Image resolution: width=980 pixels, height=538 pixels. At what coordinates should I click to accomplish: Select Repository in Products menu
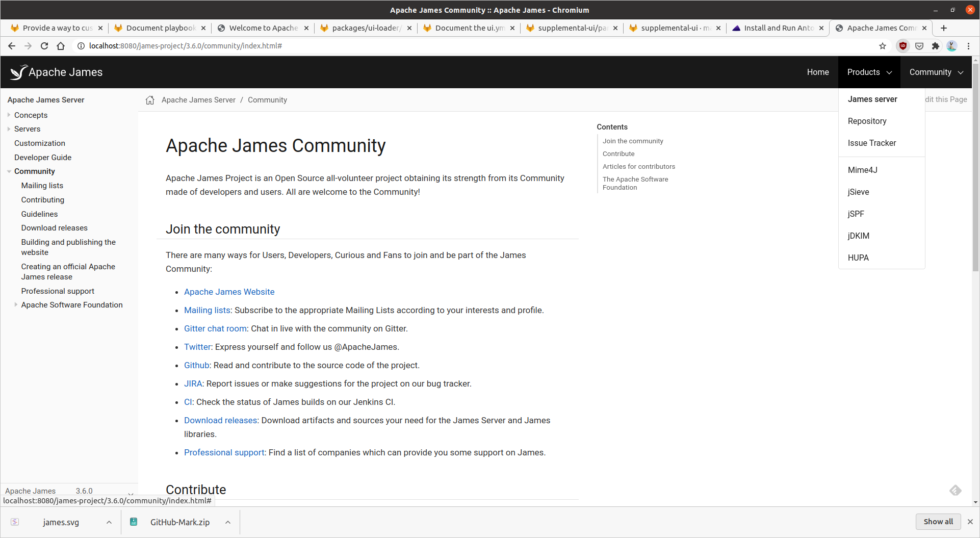pyautogui.click(x=867, y=121)
